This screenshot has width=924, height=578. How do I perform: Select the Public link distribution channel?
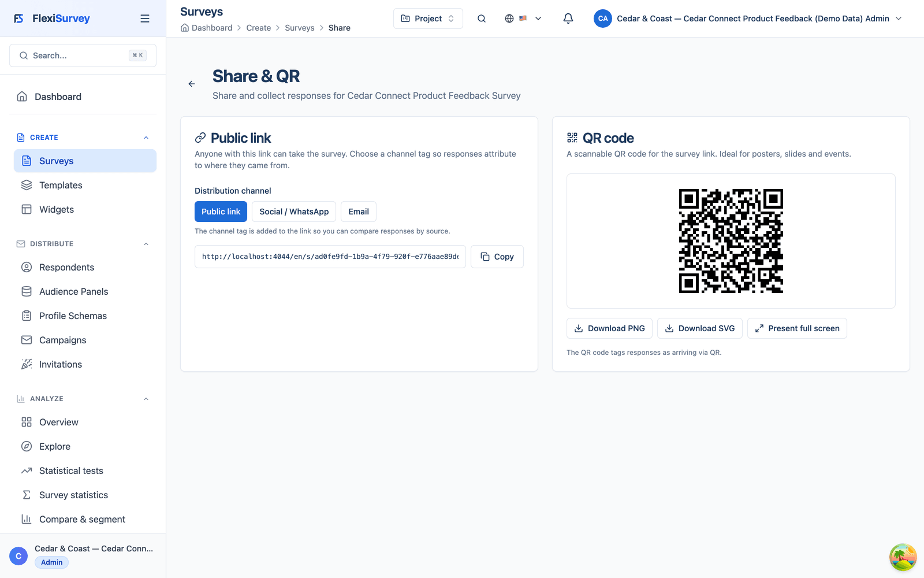click(x=221, y=212)
